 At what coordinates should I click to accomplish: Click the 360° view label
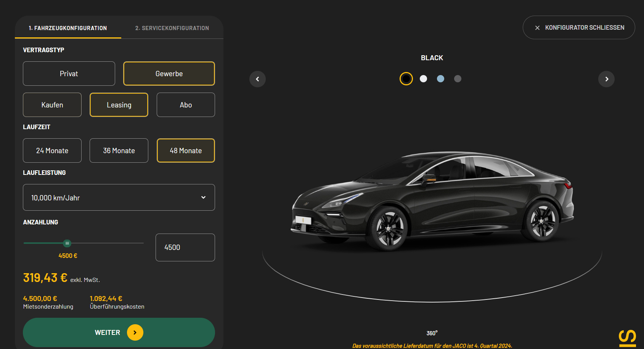click(432, 333)
